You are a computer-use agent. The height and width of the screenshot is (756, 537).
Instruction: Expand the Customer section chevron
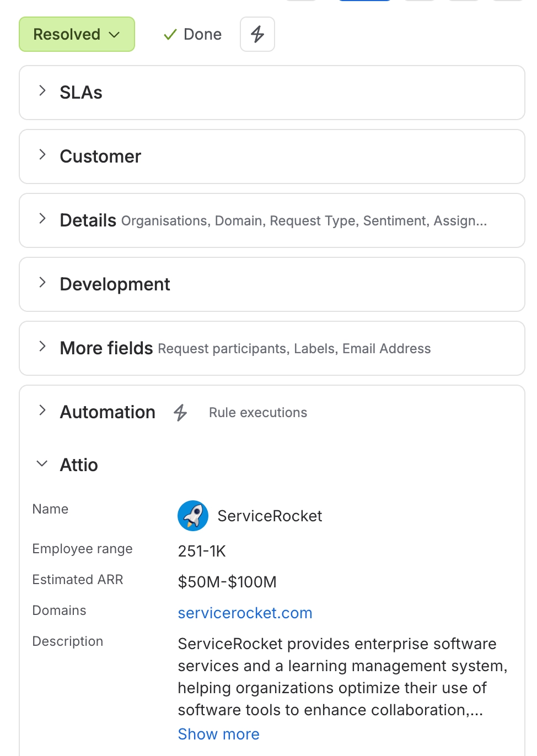pos(42,155)
